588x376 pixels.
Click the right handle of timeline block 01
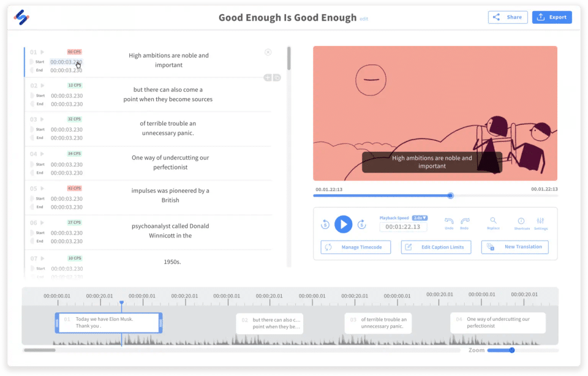(x=160, y=322)
